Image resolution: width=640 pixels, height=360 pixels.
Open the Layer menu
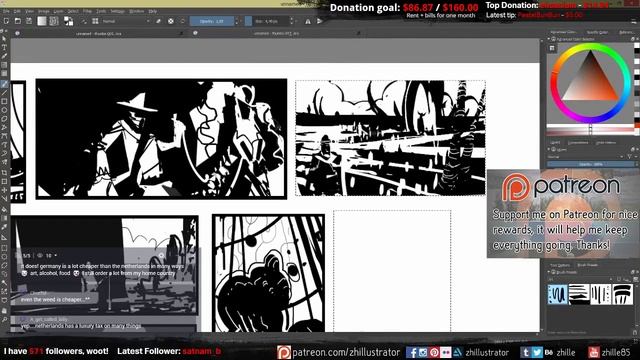tap(58, 11)
